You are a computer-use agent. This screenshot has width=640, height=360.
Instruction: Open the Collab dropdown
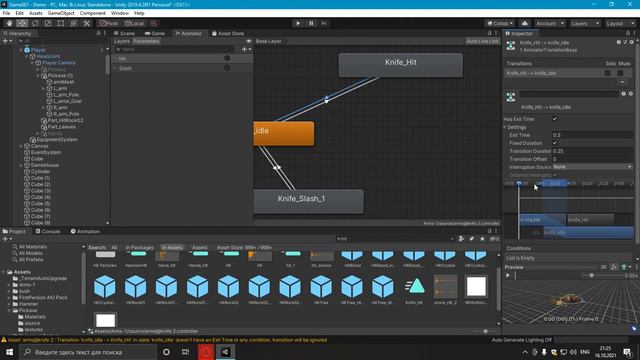pos(500,23)
